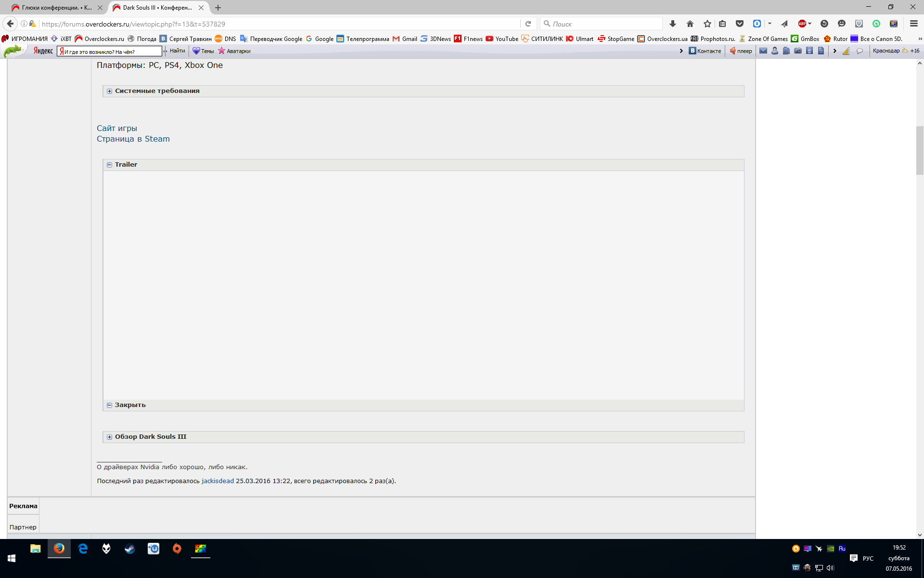The image size is (924, 578).
Task: Click the downloads arrow icon
Action: point(672,24)
